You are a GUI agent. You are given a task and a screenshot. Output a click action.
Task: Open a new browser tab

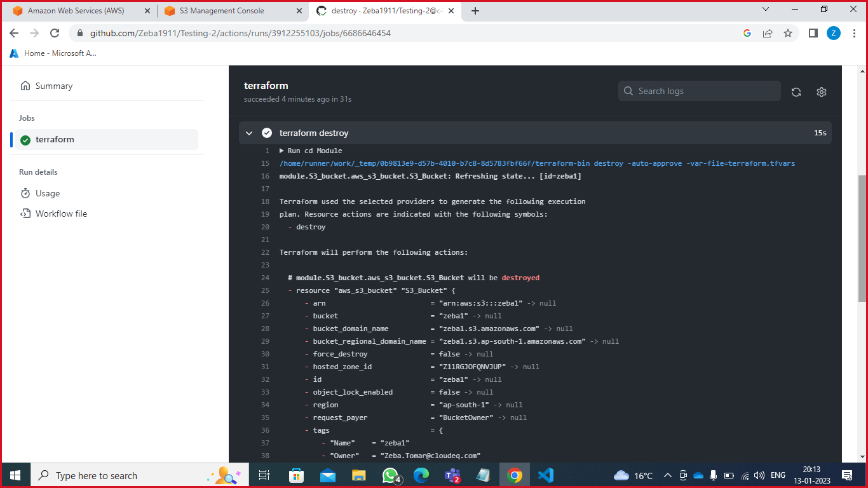(x=475, y=11)
